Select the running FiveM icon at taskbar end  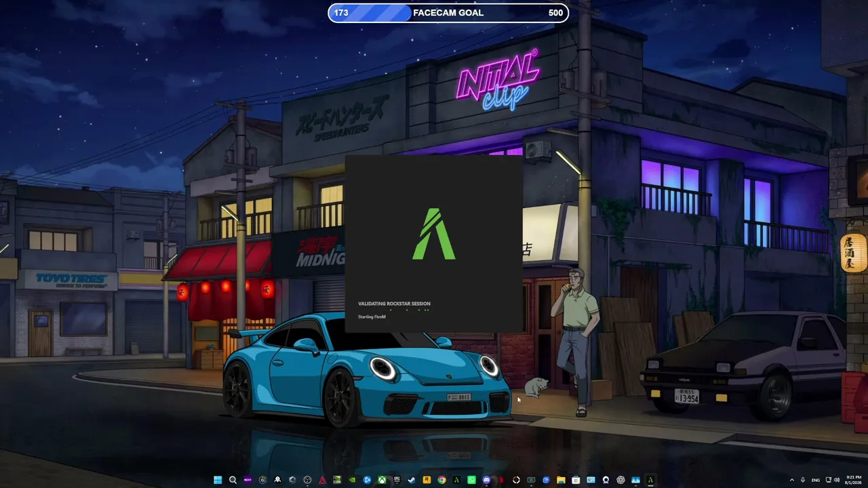tap(650, 480)
